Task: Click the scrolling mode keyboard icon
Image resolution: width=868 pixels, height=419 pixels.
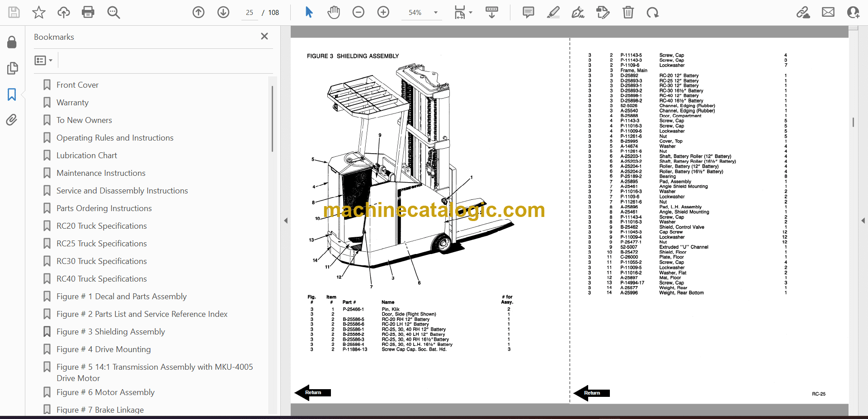Action: pyautogui.click(x=492, y=12)
